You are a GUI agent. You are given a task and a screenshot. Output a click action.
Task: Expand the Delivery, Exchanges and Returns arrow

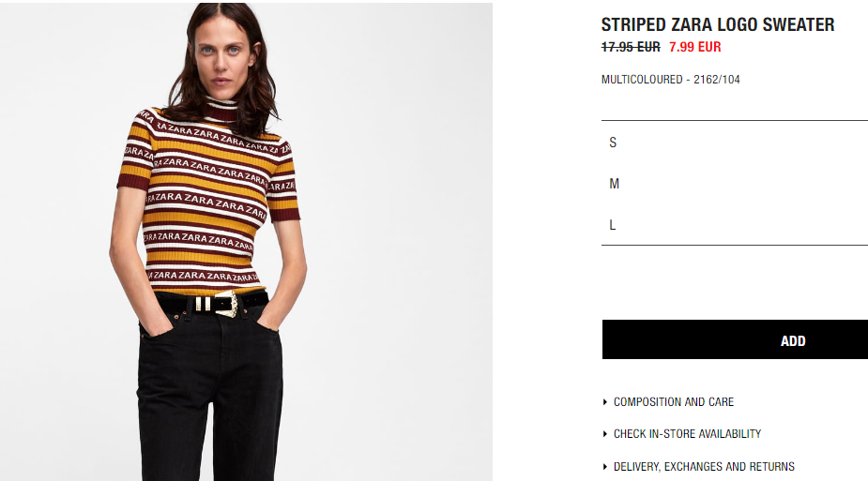point(605,467)
